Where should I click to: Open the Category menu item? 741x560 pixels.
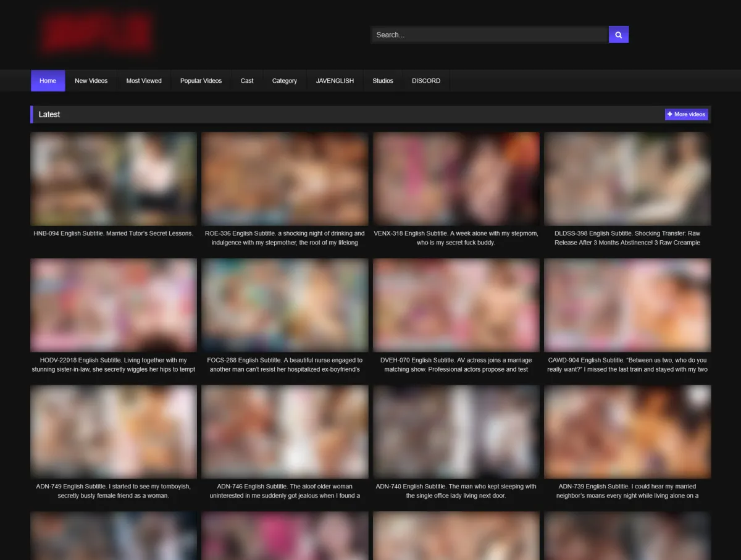(284, 81)
